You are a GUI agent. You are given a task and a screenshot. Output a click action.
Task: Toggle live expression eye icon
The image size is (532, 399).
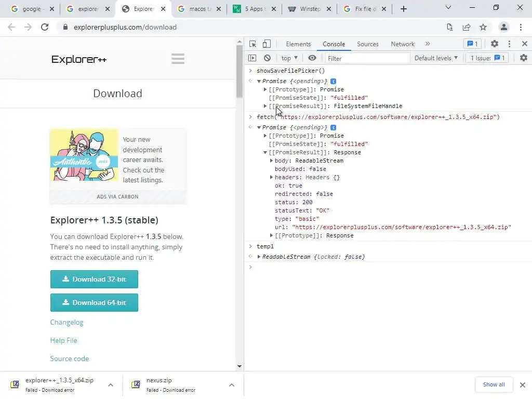(312, 58)
